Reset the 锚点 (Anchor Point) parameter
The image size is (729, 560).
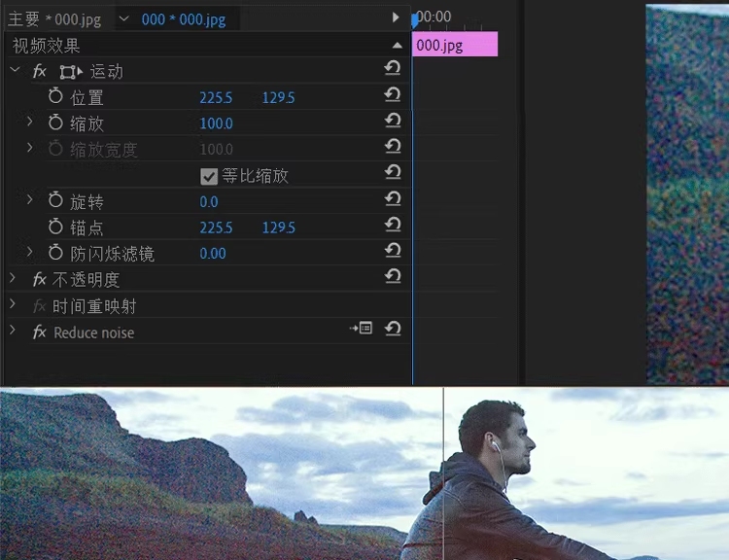coord(393,226)
